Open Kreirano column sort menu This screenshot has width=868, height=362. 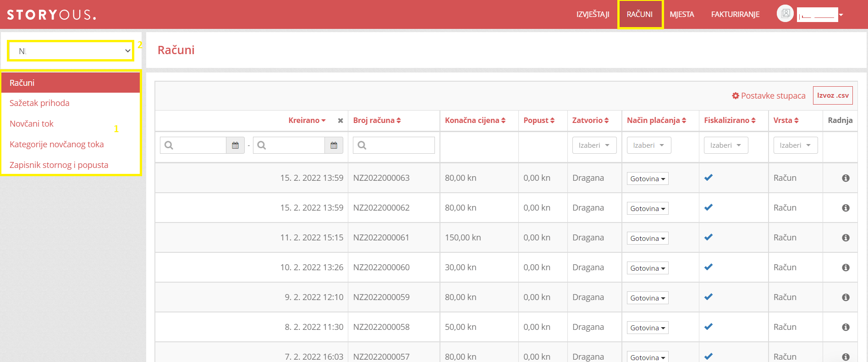point(307,120)
